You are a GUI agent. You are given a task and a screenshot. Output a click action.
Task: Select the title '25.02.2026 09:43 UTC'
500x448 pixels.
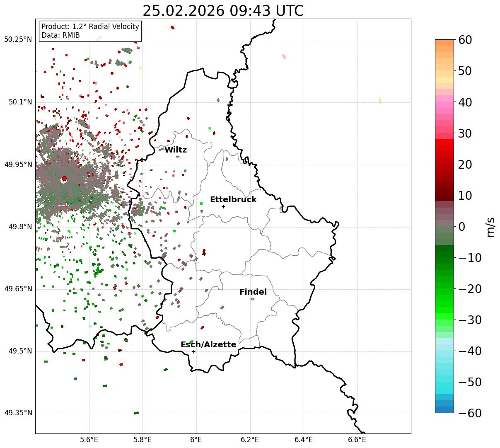[x=223, y=11]
